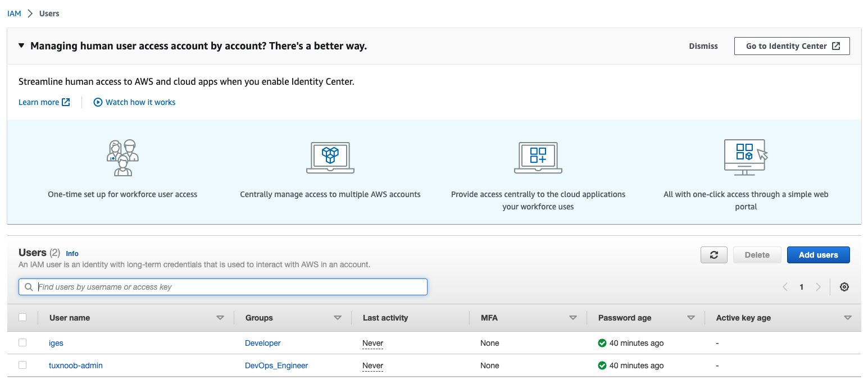Click the laptop with cubes icon
The image size is (868, 384).
point(330,158)
